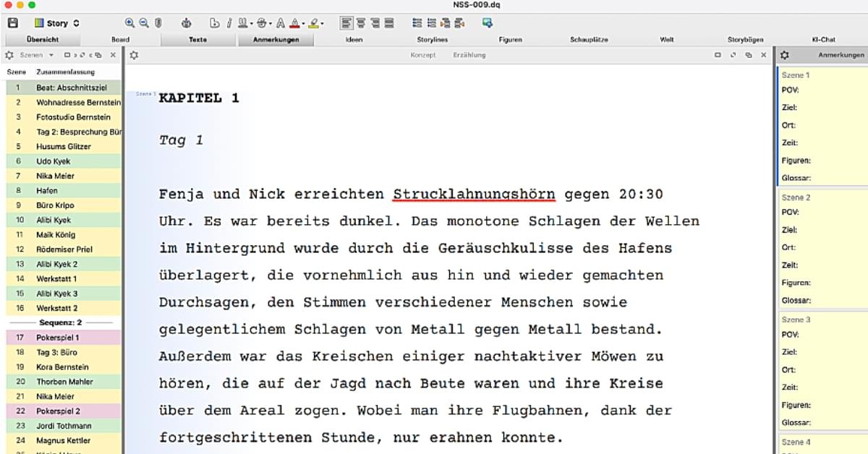Screen dimensions: 868x454
Task: Open the Szenen panel settings gear
Action: 9,54
